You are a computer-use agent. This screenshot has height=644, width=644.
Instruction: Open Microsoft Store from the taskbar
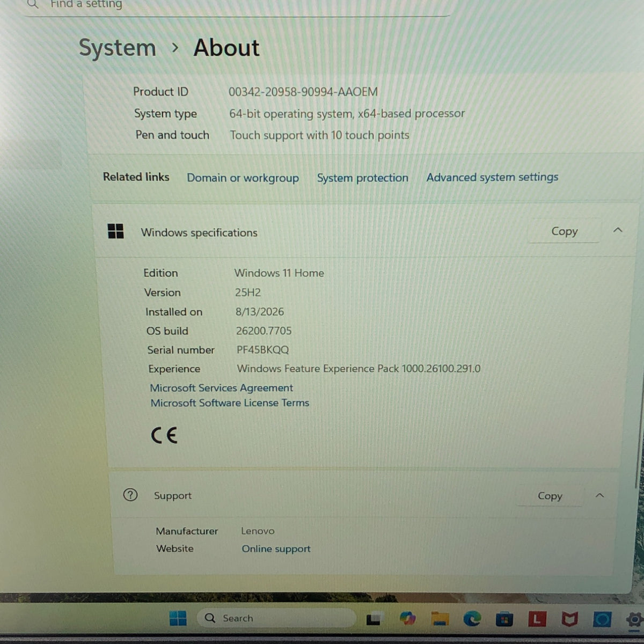pos(504,620)
